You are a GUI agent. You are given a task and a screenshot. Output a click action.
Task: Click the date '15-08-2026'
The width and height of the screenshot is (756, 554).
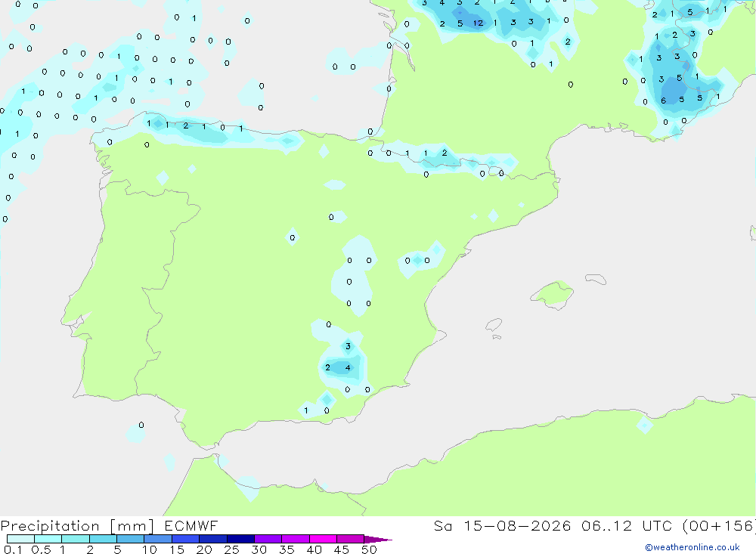pos(517,525)
